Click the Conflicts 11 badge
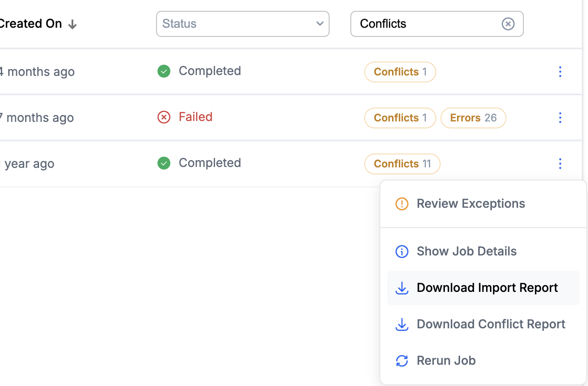Viewport: 588px width, 386px height. click(x=402, y=164)
